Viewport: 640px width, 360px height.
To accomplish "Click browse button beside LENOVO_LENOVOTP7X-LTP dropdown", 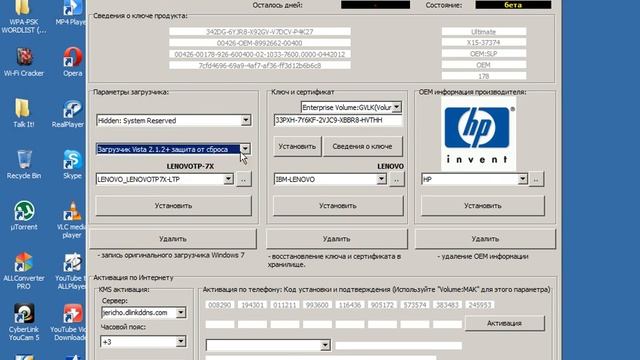I will (x=243, y=179).
